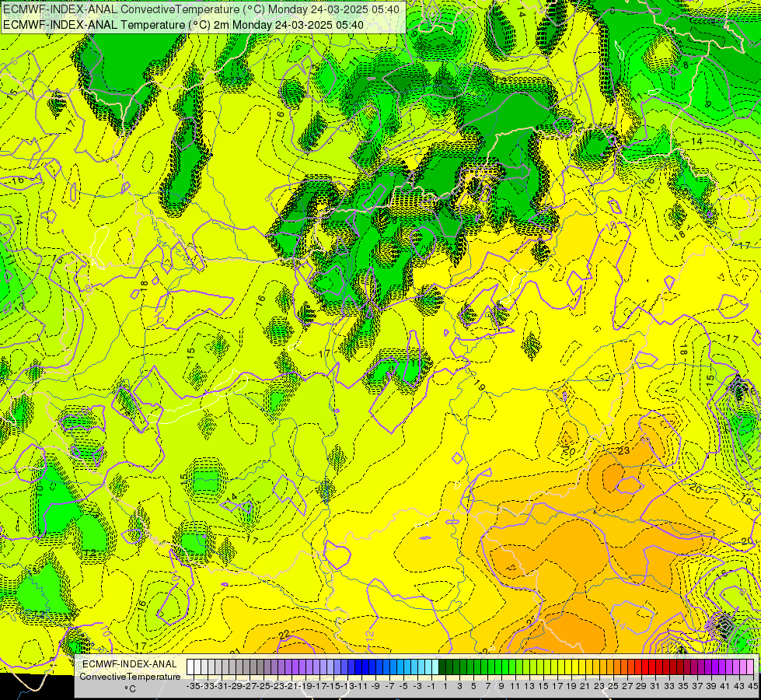Select the ConvectiveTemperature title line at top
Screen dimensions: 761x700
point(201,9)
